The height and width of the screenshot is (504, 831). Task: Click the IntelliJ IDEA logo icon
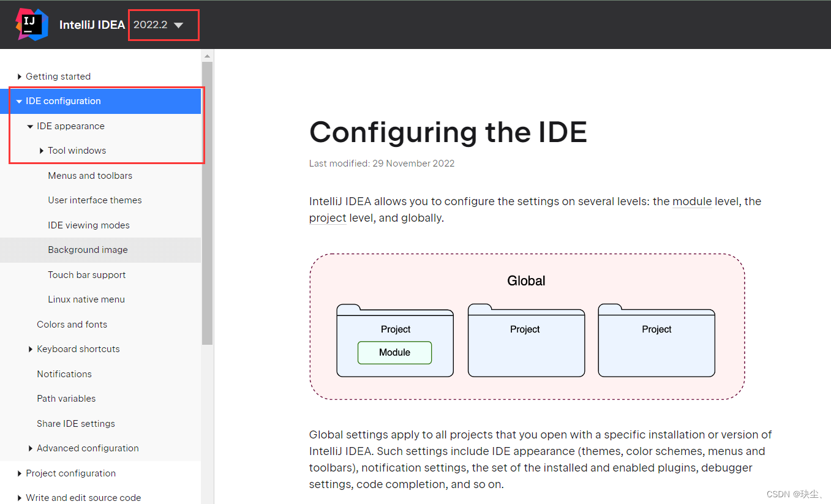pyautogui.click(x=32, y=24)
